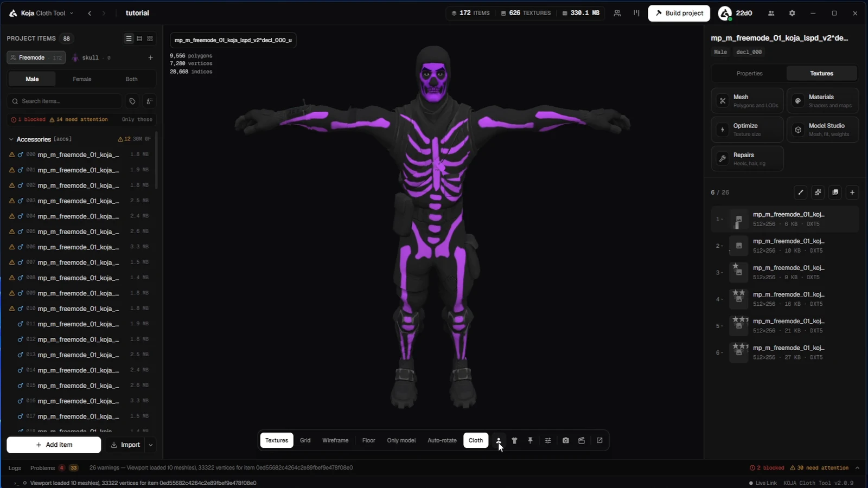Open the collaborators icon in top bar
This screenshot has height=488, width=868.
[617, 13]
